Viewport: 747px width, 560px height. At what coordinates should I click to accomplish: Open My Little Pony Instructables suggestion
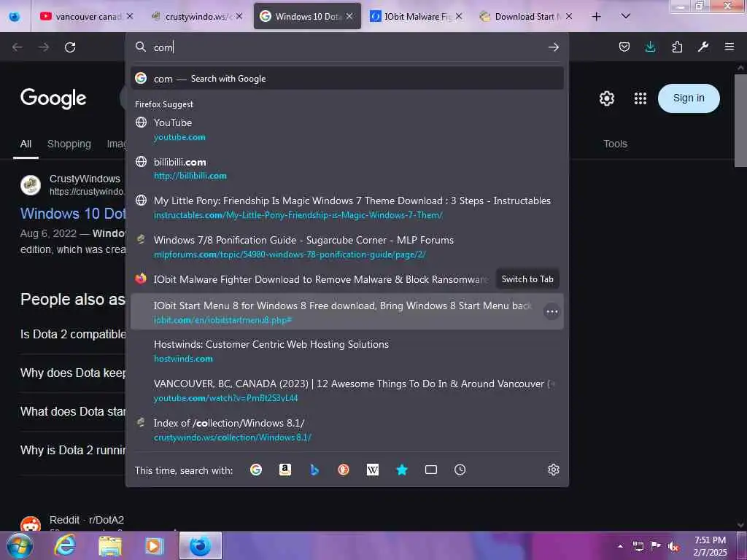tap(347, 208)
